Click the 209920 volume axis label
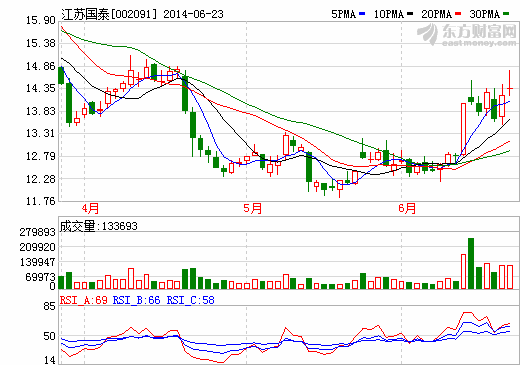The width and height of the screenshot is (520, 365). click(38, 248)
